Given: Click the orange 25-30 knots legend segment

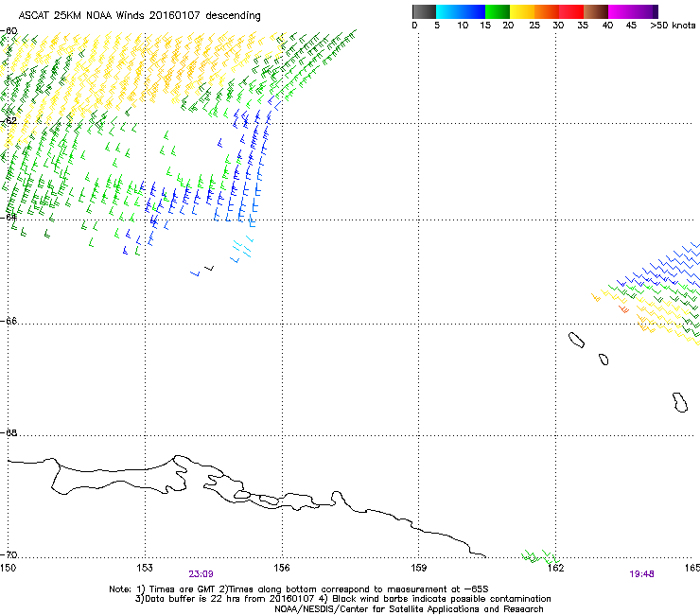Looking at the screenshot, I should [x=547, y=11].
